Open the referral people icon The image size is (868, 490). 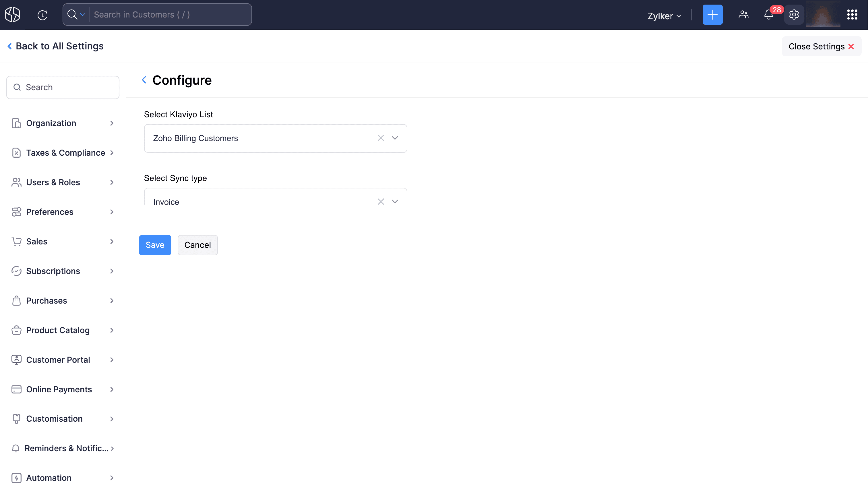coord(743,15)
